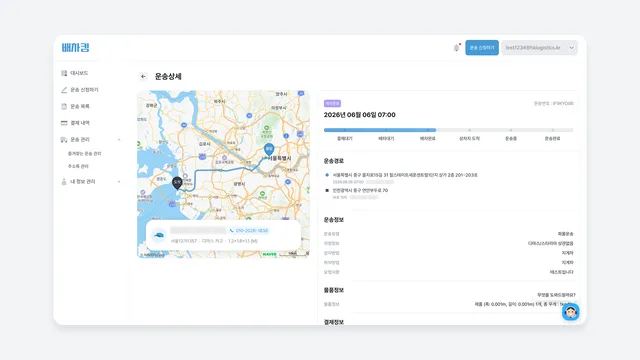Call the driver phone number link
The width and height of the screenshot is (640, 360).
[x=249, y=231]
